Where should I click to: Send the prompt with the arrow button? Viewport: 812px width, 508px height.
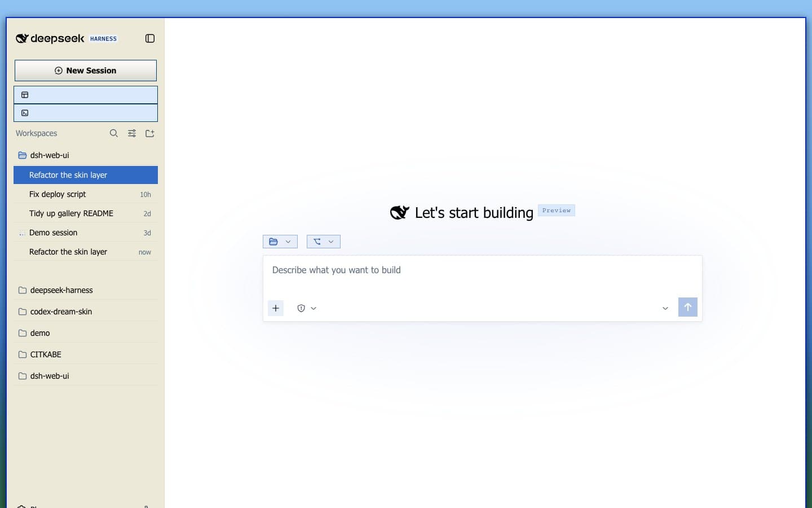pyautogui.click(x=688, y=307)
